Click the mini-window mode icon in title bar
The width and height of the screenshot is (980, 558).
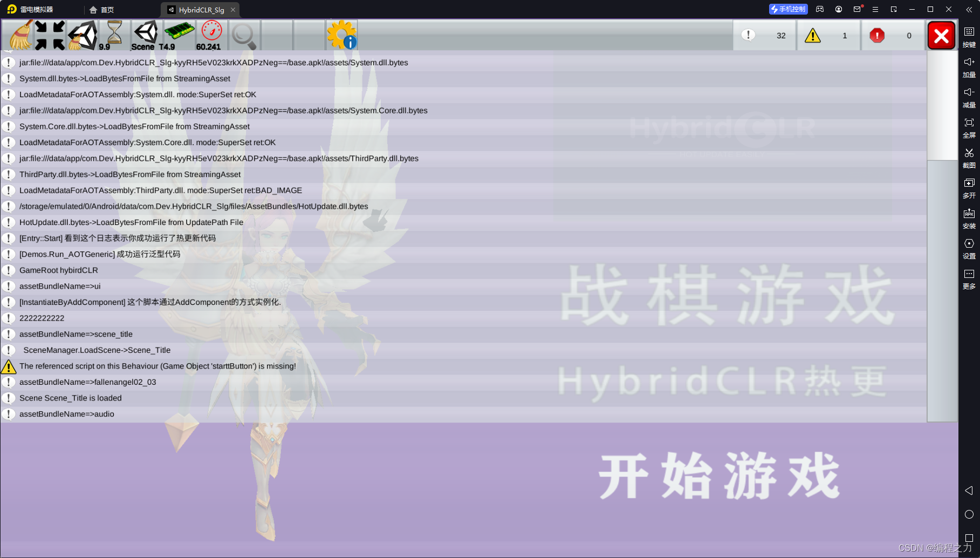coord(894,9)
